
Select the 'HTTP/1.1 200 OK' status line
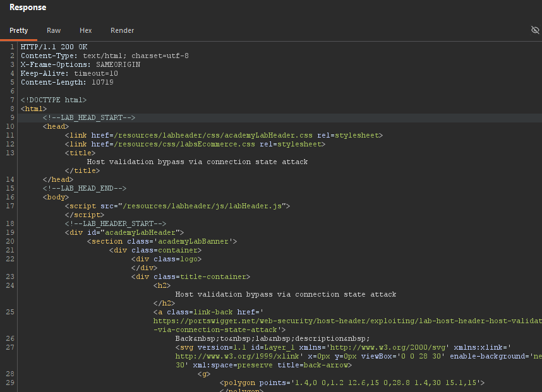coord(54,47)
